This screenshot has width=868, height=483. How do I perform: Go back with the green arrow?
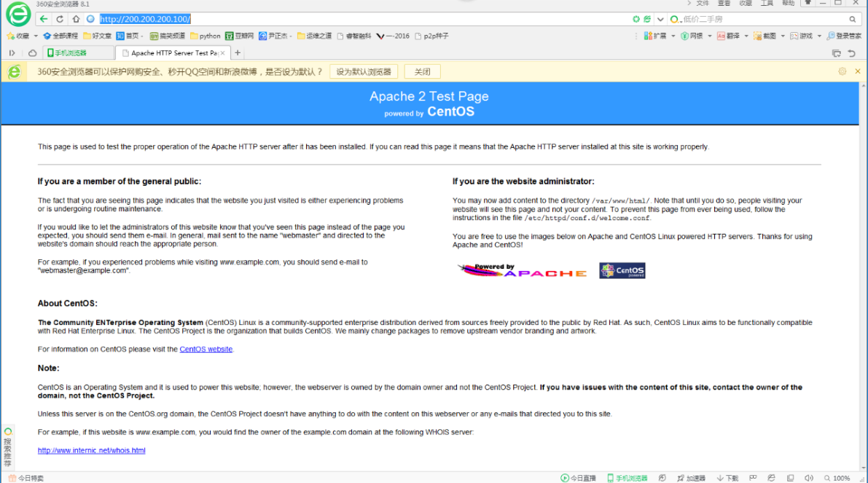44,19
